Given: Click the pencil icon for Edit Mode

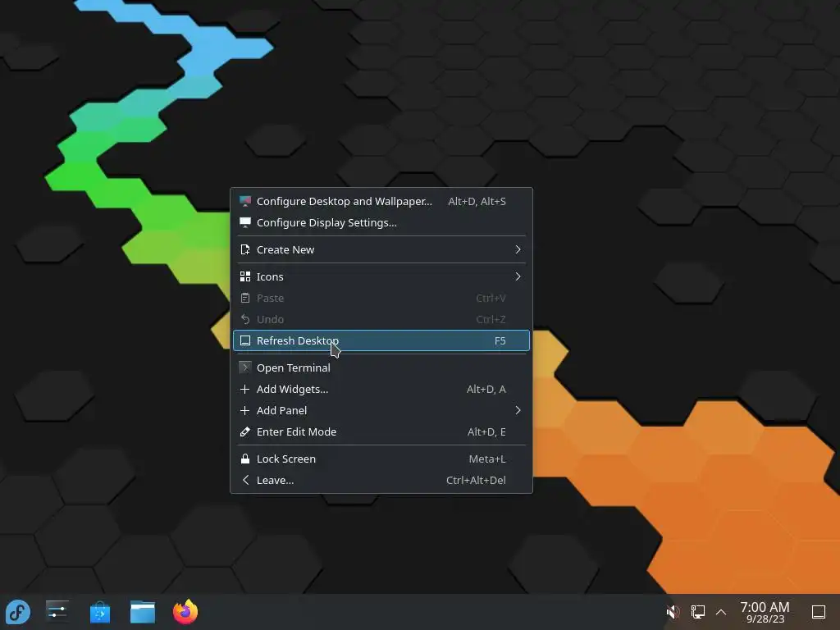Looking at the screenshot, I should click(x=244, y=431).
